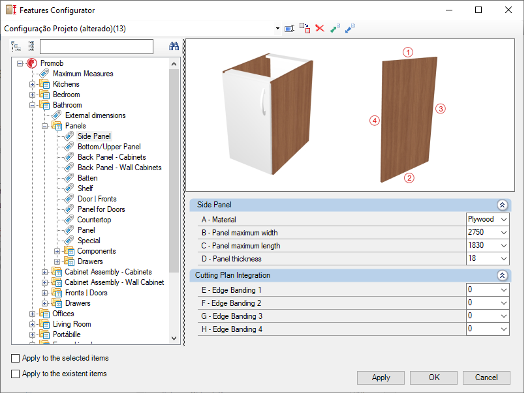
Task: Open configuration name dropdown arrow
Action: point(277,29)
